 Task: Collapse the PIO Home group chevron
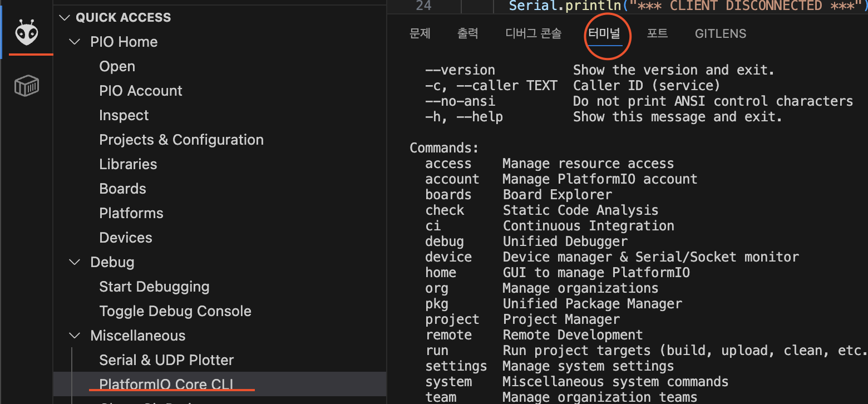click(x=75, y=42)
